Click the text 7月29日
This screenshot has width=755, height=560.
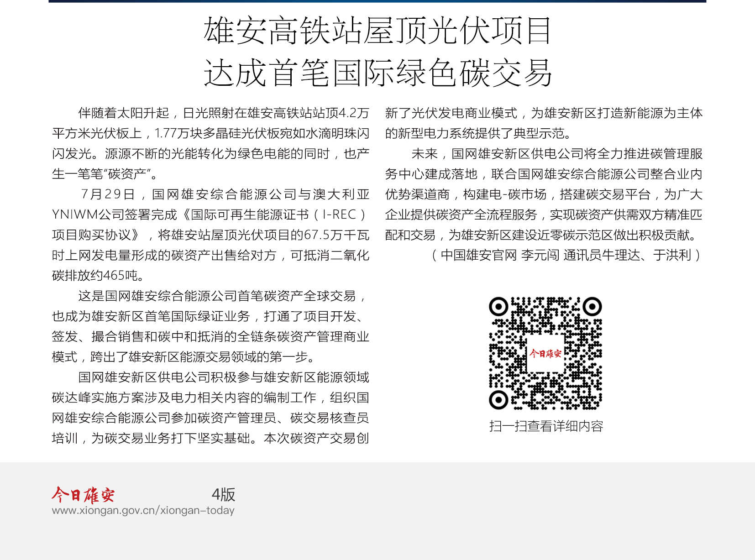tap(108, 194)
